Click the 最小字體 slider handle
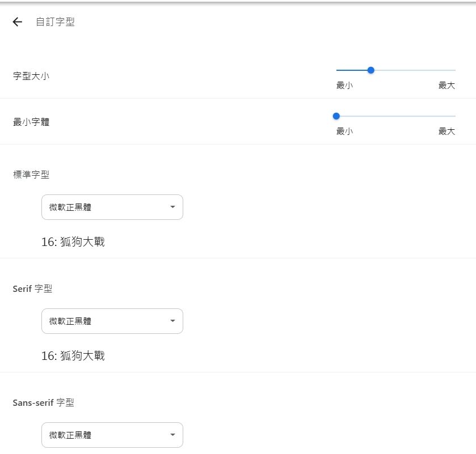This screenshot has width=476, height=454. tap(336, 116)
